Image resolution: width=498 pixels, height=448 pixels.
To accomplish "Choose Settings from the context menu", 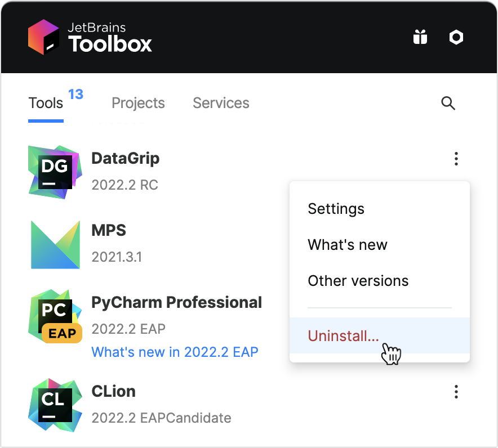I will tap(336, 208).
